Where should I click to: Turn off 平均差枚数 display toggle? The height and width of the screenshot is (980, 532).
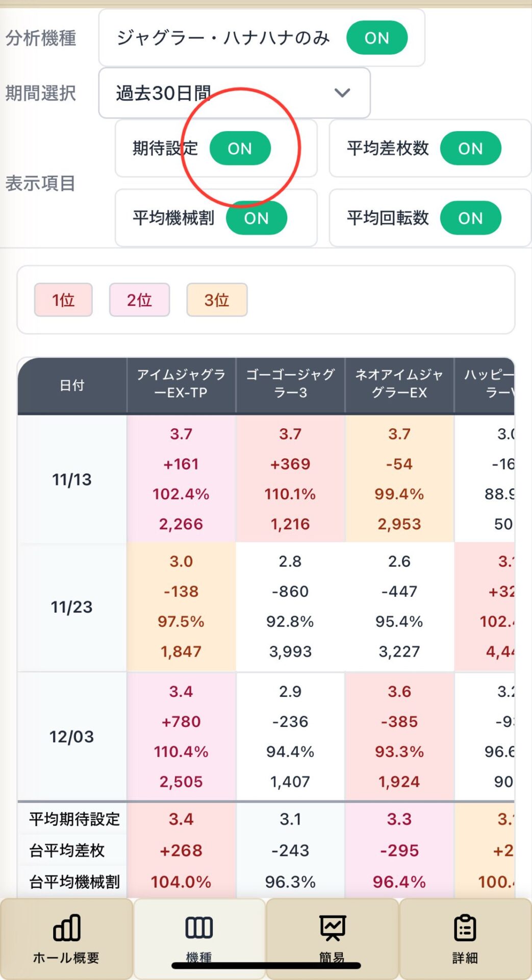coord(470,149)
